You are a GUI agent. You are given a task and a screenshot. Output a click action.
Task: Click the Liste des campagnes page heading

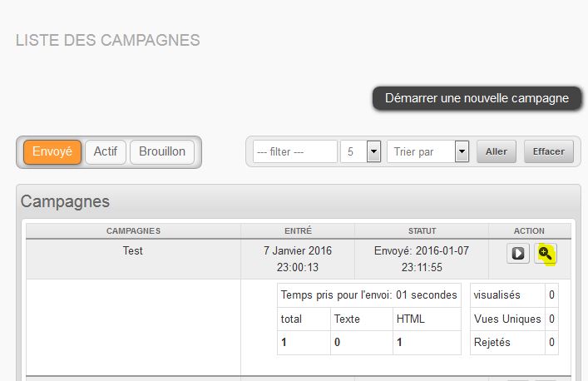coord(108,40)
